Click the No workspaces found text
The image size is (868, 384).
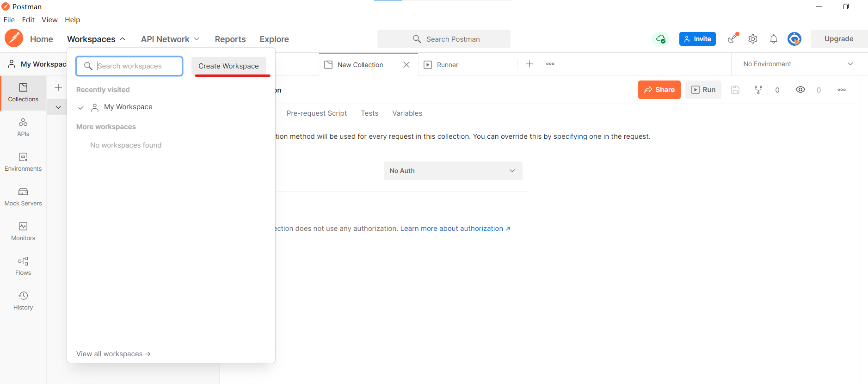126,145
